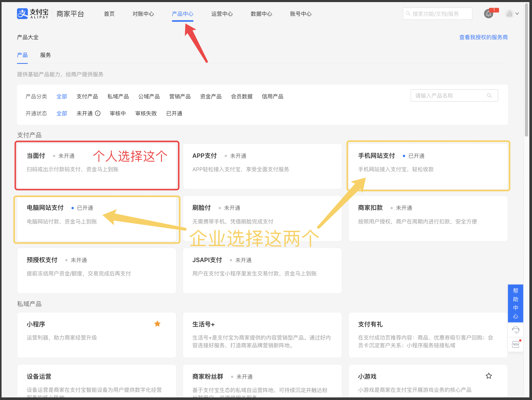The height and width of the screenshot is (400, 532).
Task: Open the 设备运营 product card
Action: (97, 381)
